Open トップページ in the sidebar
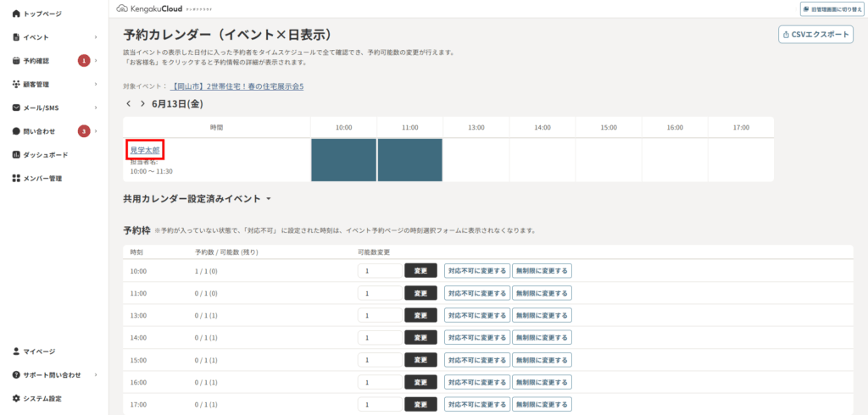 pos(42,14)
